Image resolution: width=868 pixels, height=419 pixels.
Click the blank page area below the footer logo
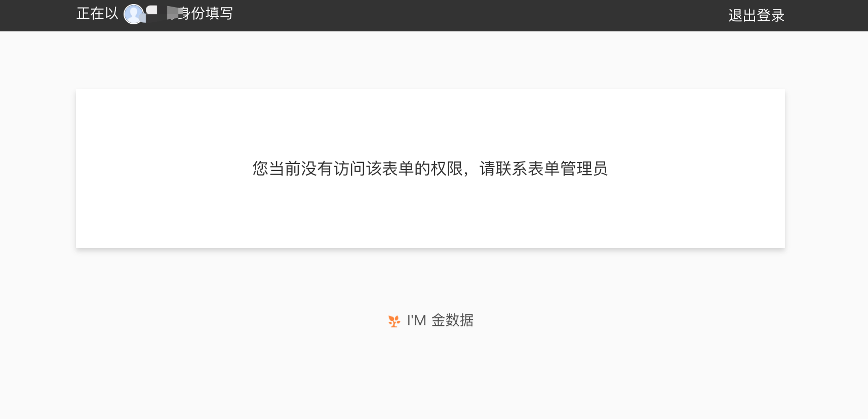(430, 374)
